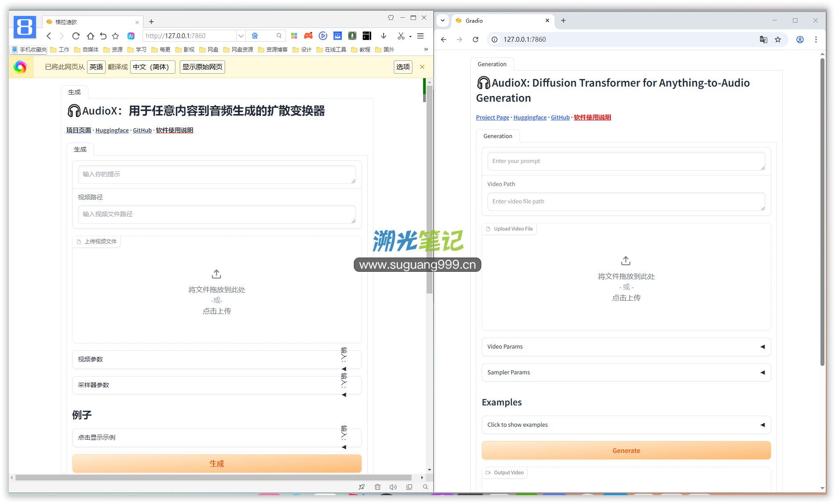Open downloads with the down-arrow icon

point(384,36)
